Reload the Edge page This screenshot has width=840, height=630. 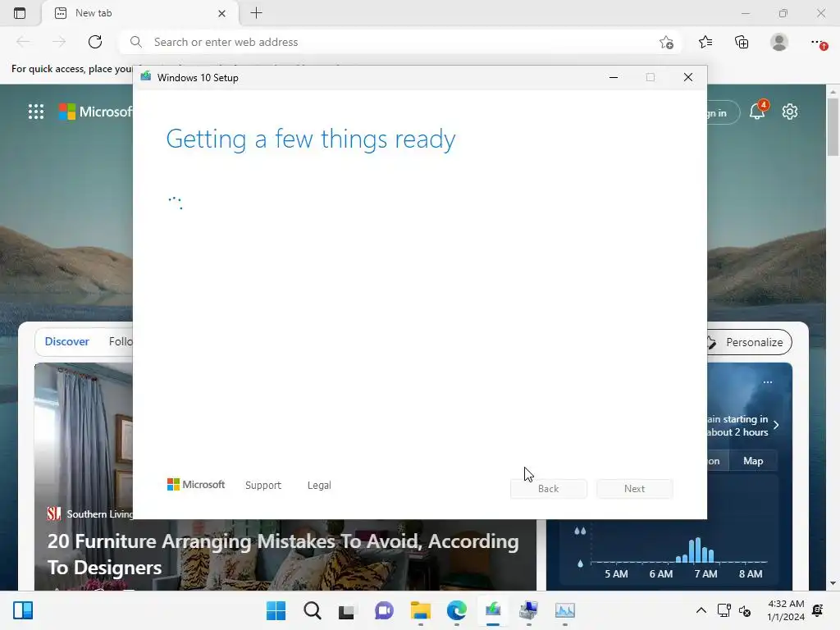95,42
